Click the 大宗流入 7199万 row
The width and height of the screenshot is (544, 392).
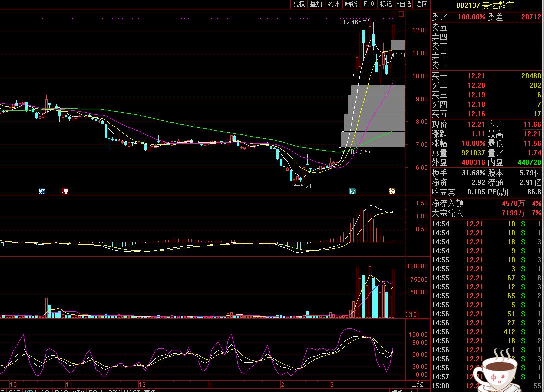tap(486, 213)
